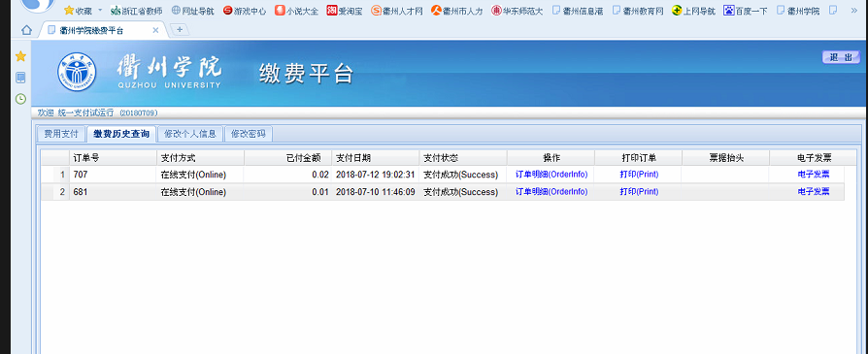
Task: Switch to the 修改个人信息 tab
Action: tap(190, 134)
